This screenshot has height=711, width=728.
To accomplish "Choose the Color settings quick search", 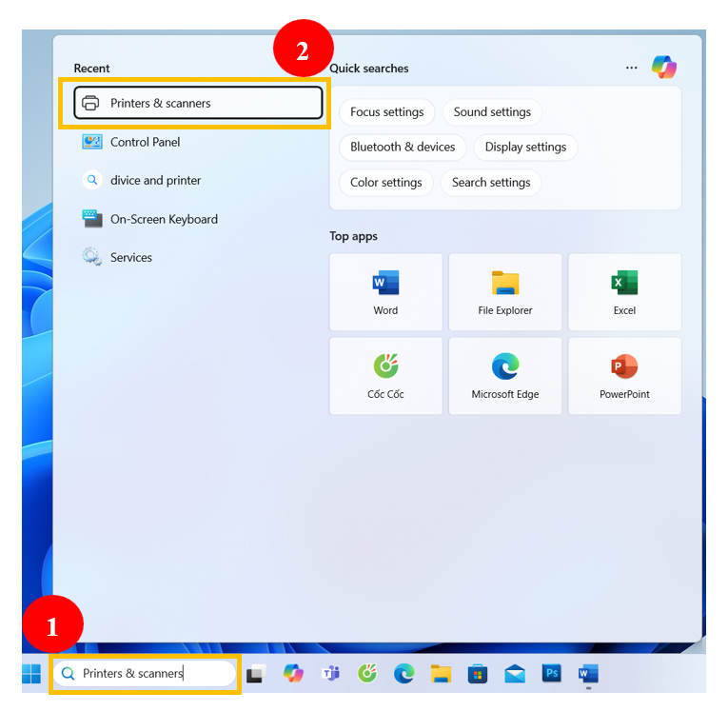I will coord(386,182).
